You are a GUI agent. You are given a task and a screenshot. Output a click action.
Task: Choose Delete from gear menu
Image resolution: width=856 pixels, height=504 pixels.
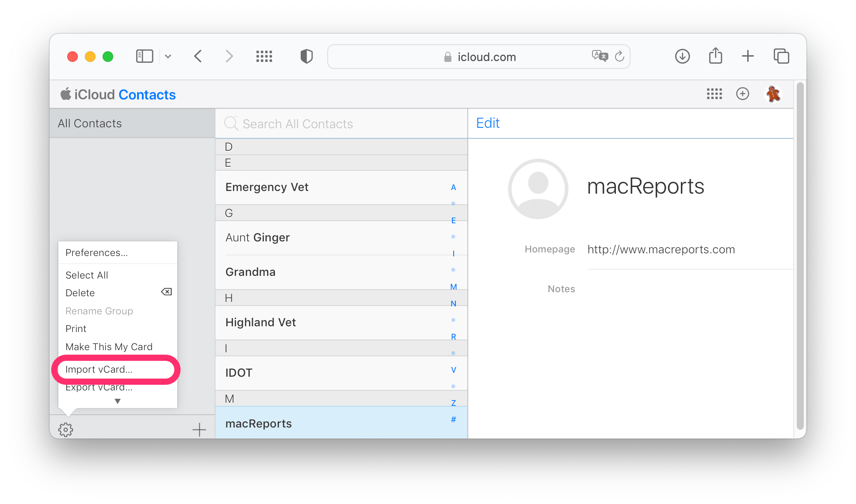[118, 293]
